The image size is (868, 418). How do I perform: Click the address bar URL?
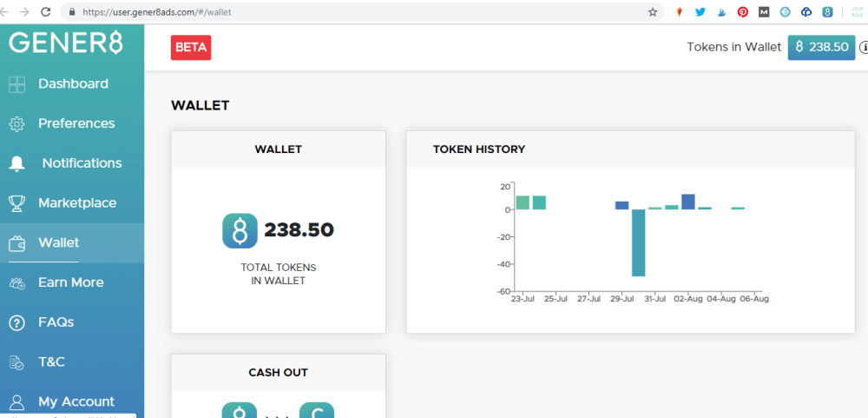click(157, 11)
